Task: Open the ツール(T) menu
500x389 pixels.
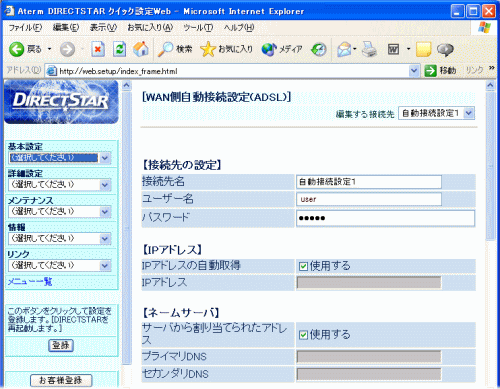Action: coord(198,28)
